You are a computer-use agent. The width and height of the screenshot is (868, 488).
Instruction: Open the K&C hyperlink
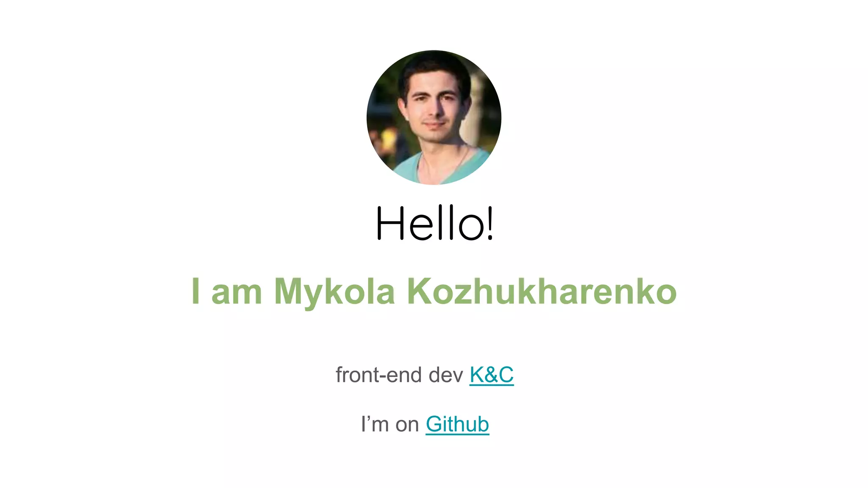click(x=491, y=375)
